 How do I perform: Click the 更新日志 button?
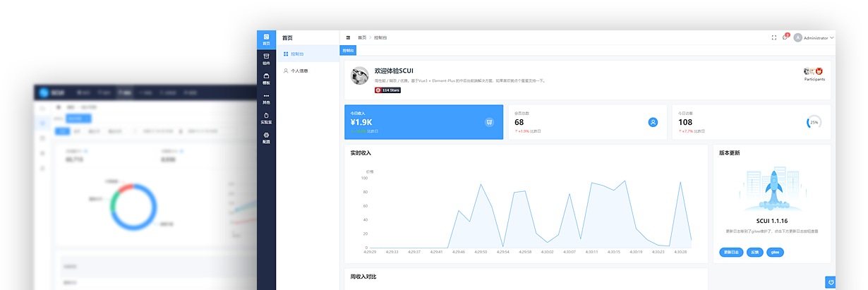(730, 252)
